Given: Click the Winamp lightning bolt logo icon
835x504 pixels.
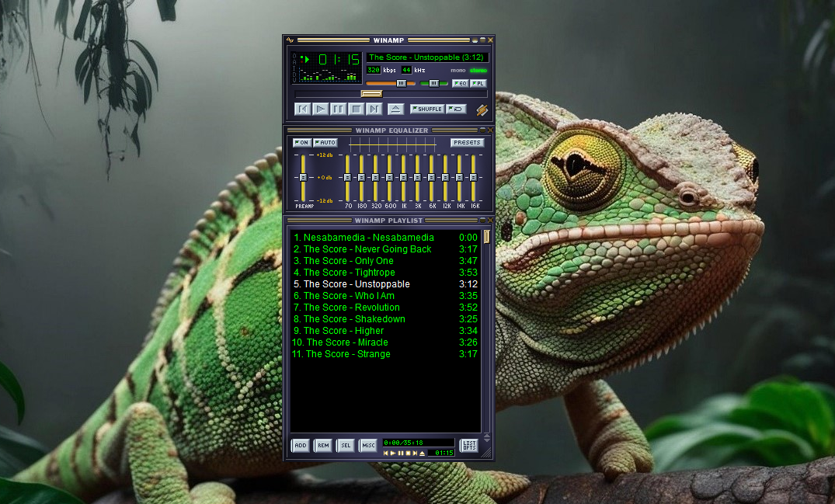Looking at the screenshot, I should coord(482,109).
